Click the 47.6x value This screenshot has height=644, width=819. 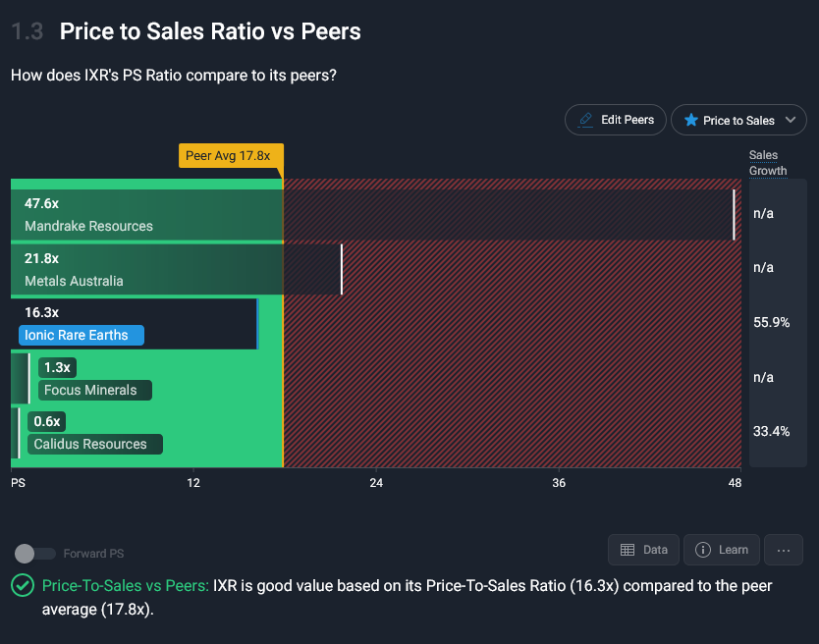tap(42, 203)
